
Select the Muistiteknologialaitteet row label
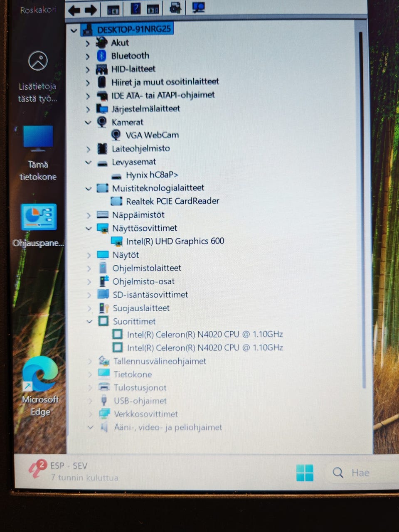(158, 188)
